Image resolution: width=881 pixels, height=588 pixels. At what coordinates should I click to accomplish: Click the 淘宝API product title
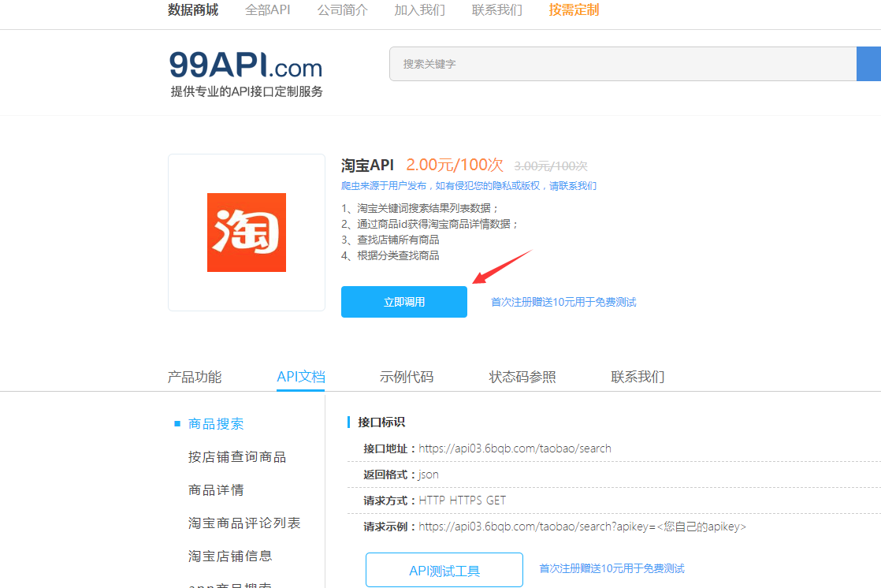[x=367, y=166]
